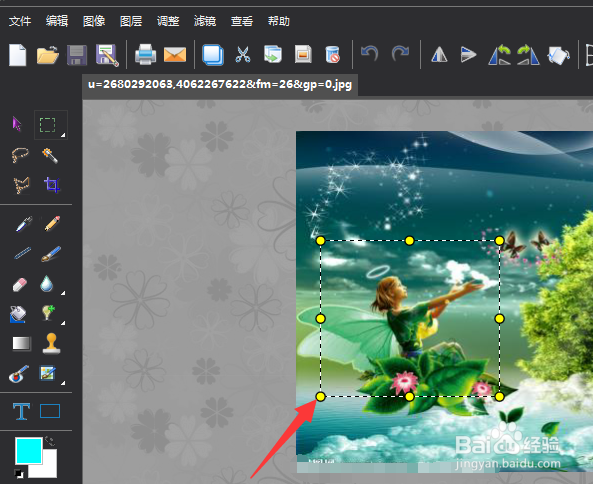Select the pencil tool
This screenshot has width=593, height=484.
(x=52, y=223)
